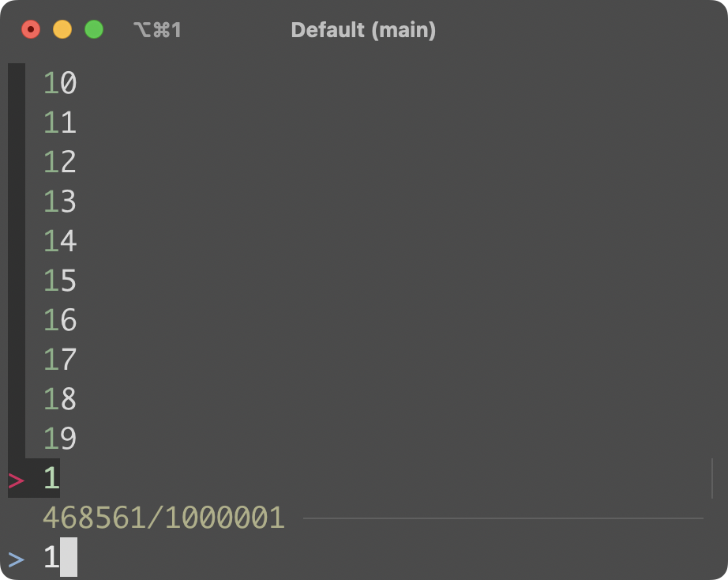728x580 pixels.
Task: Select the number 15 output line
Action: [59, 281]
